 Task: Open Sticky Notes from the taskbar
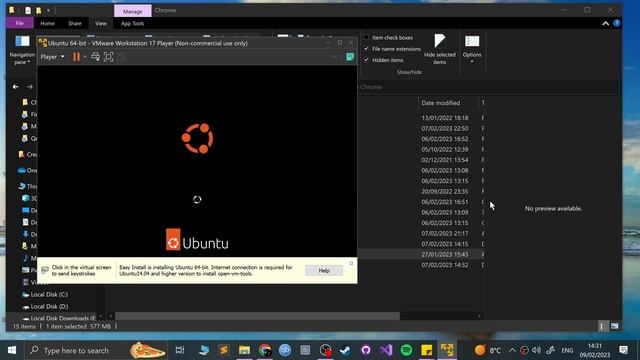[x=427, y=350]
